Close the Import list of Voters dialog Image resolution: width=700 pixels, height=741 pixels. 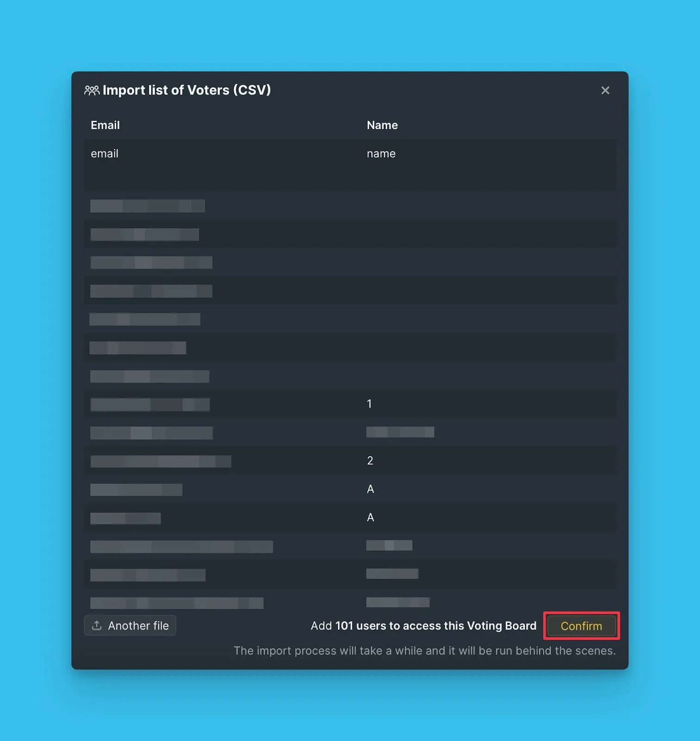[605, 90]
